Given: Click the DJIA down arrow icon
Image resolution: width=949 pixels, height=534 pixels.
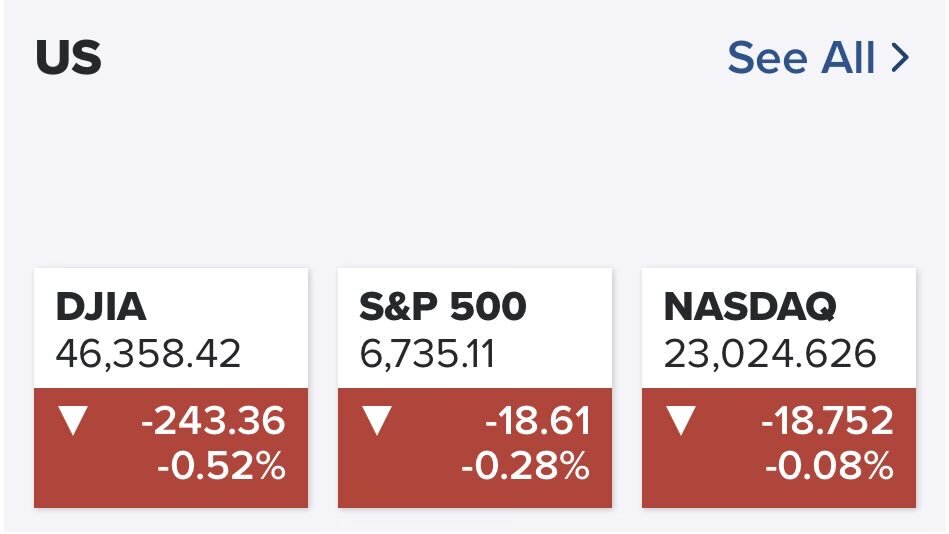Looking at the screenshot, I should pos(73,422).
